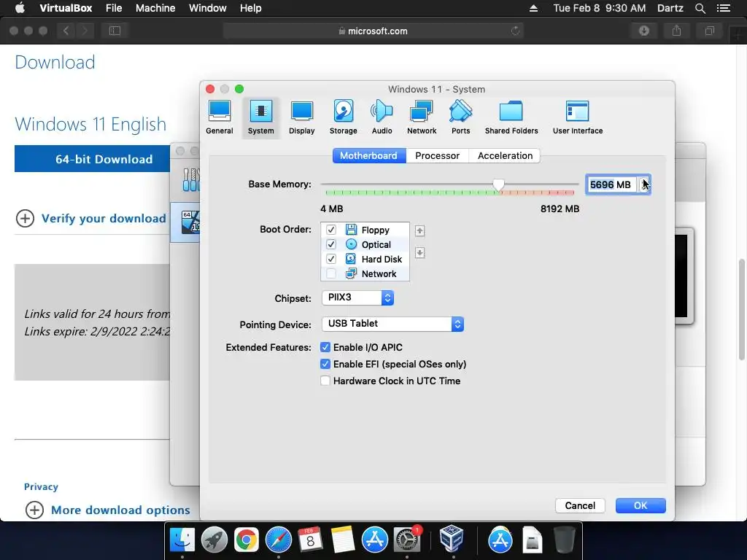Image resolution: width=747 pixels, height=560 pixels.
Task: Open System Preferences from the Dock
Action: click(407, 540)
